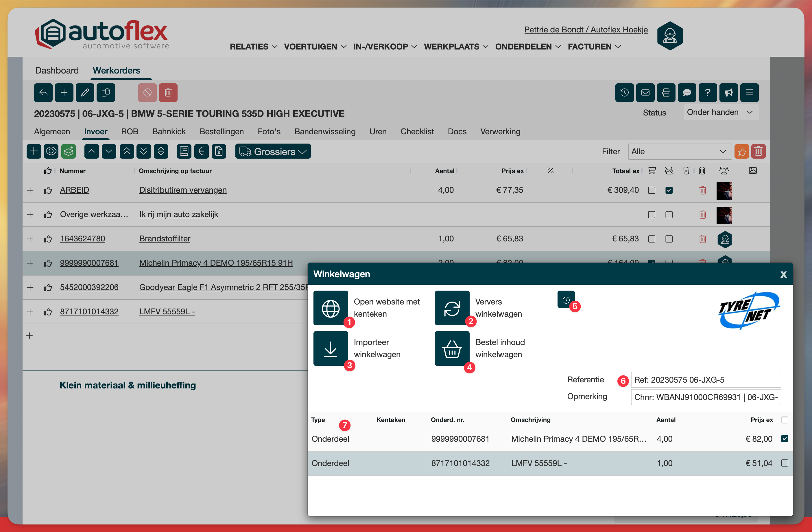812x532 pixels.
Task: Uncheck the Michelin Primacy checkbox in winkelwagen
Action: [784, 439]
